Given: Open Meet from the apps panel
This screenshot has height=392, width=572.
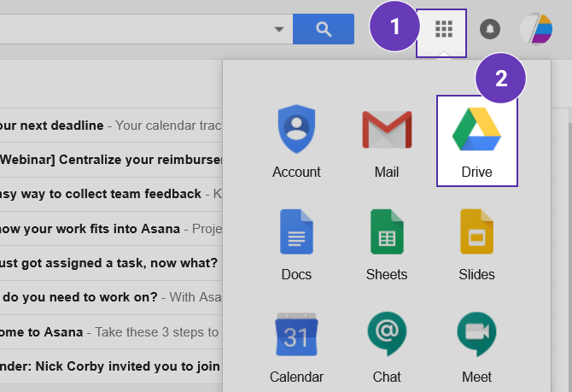Looking at the screenshot, I should tap(476, 347).
